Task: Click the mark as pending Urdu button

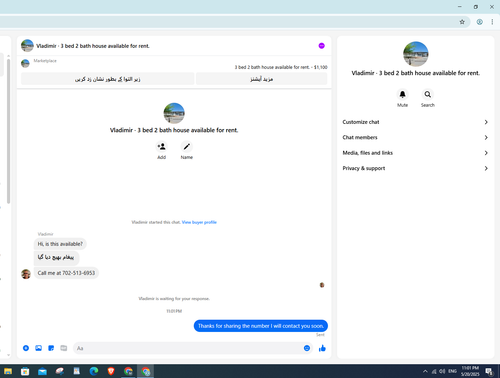Action: coord(107,79)
